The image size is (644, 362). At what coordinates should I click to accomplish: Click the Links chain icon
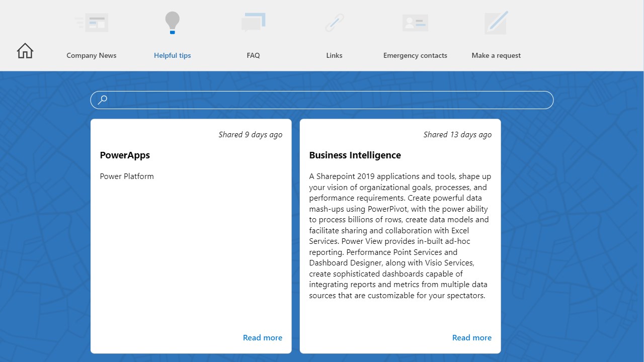pos(334,23)
